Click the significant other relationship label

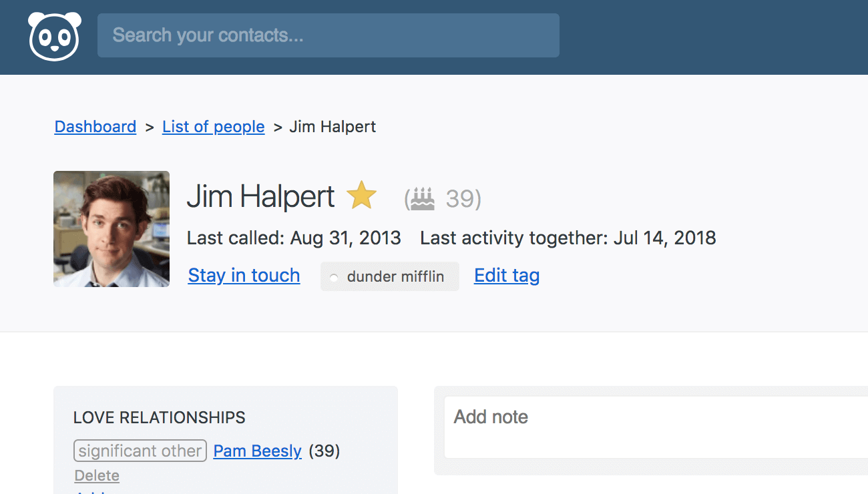(140, 451)
